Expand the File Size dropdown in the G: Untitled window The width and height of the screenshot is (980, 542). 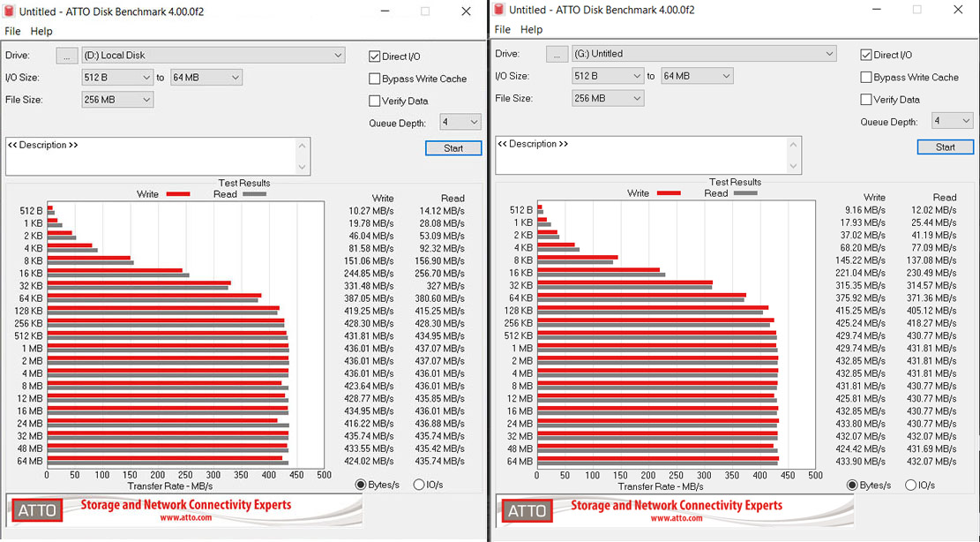pyautogui.click(x=608, y=98)
